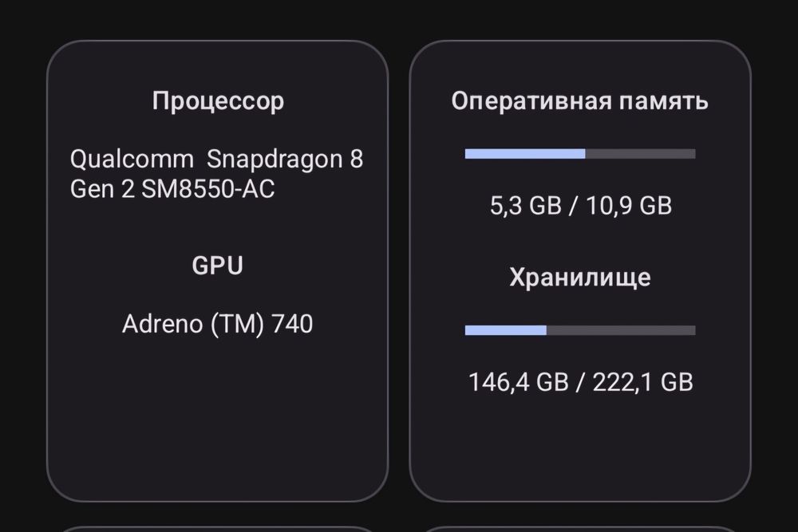
Task: Tap the 10,9 GB total RAM value
Action: point(630,206)
